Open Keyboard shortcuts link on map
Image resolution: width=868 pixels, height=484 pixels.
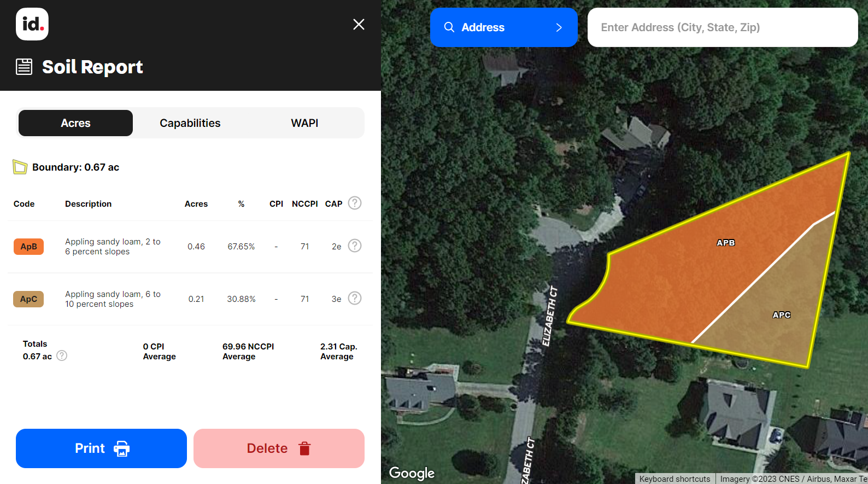tap(675, 479)
